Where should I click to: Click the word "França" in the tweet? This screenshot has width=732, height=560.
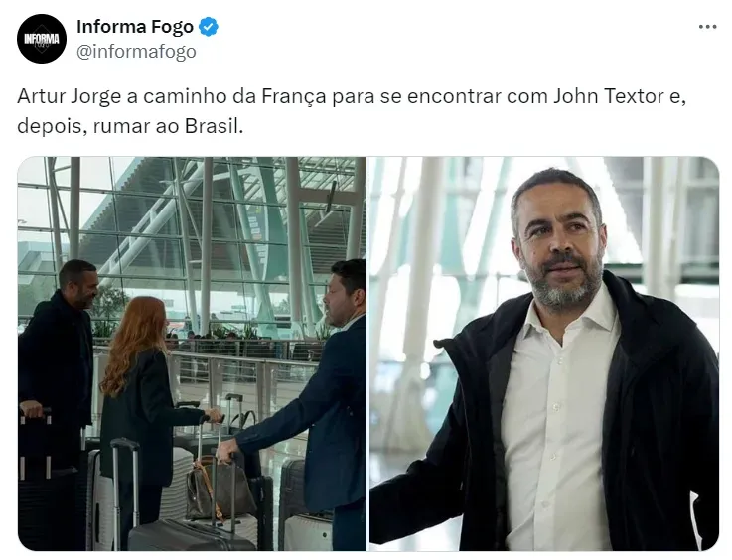tap(294, 97)
